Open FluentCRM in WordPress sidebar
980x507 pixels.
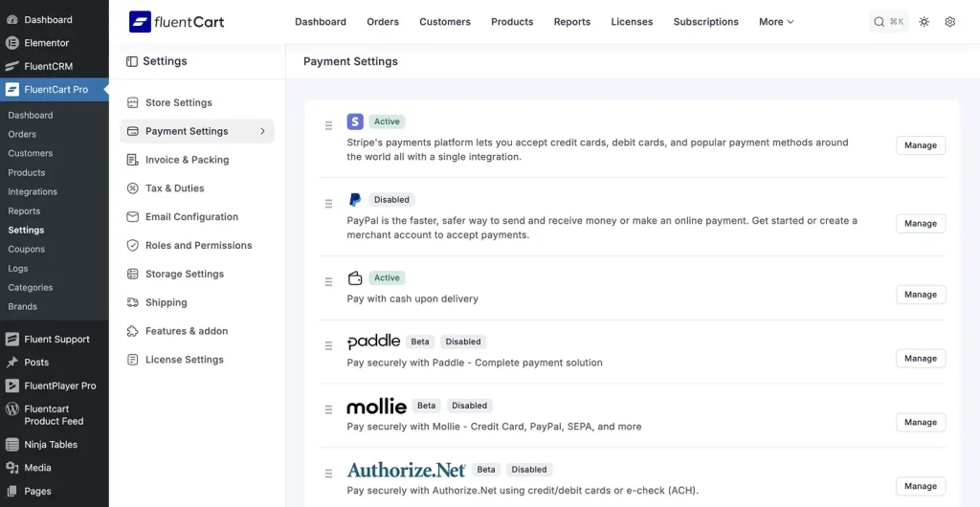(x=55, y=66)
